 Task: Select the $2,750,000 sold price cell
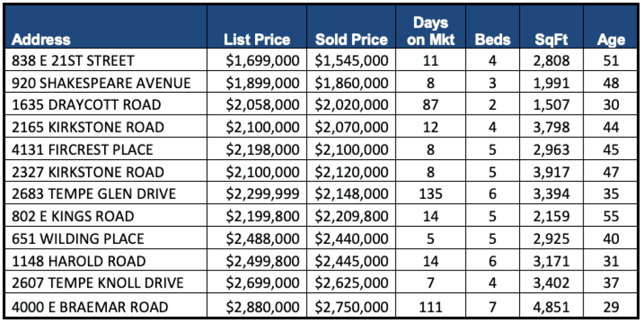click(x=352, y=306)
